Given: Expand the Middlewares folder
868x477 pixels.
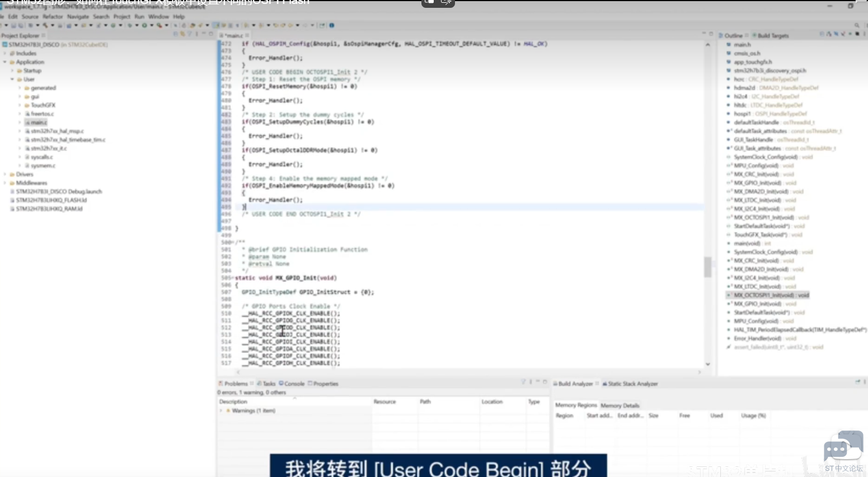Looking at the screenshot, I should click(5, 183).
